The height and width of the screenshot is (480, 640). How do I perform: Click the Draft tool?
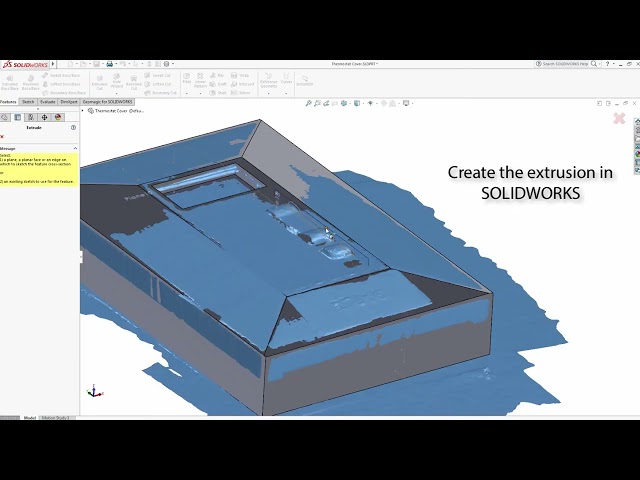[x=218, y=84]
